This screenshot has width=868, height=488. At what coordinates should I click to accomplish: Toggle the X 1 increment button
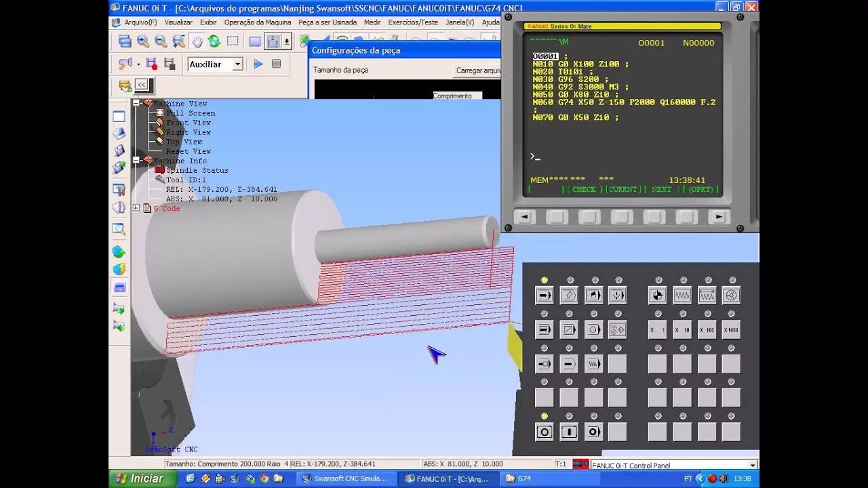point(657,329)
